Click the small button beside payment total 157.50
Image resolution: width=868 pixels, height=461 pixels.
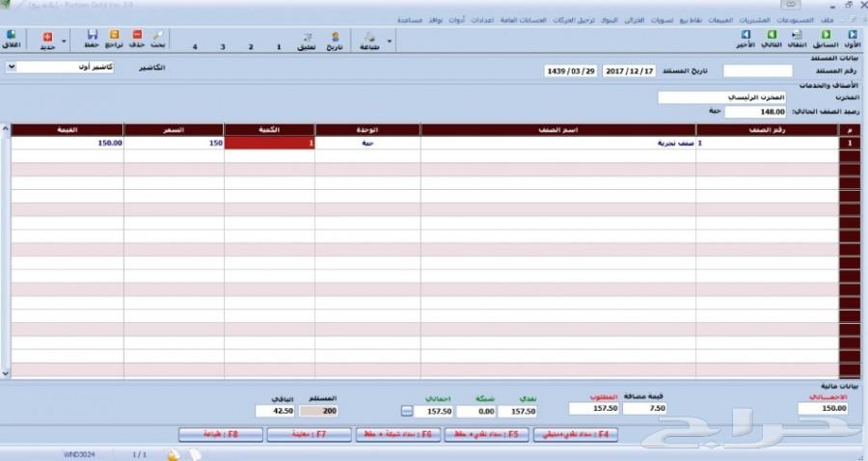click(407, 411)
